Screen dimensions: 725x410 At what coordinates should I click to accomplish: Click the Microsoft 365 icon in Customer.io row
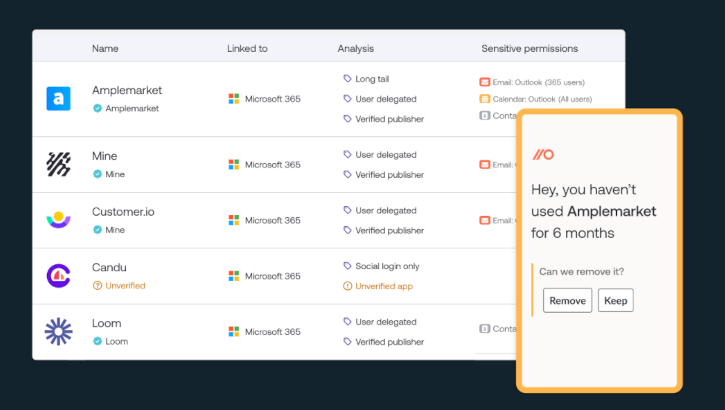click(234, 220)
